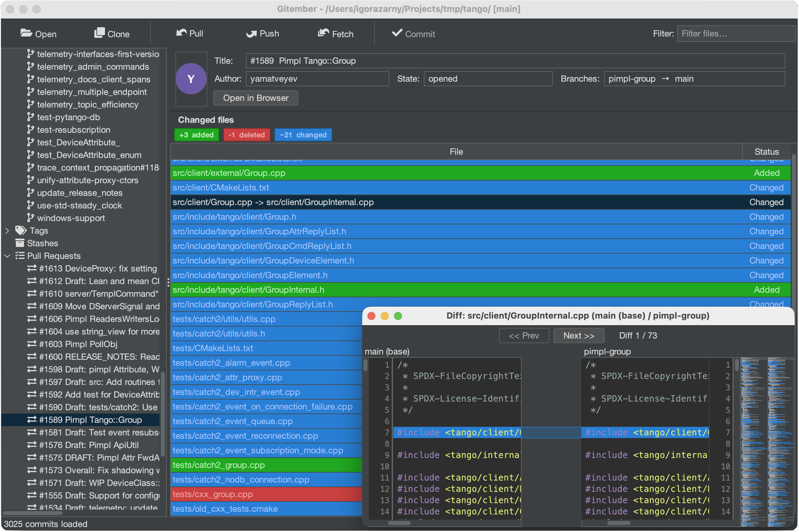The width and height of the screenshot is (799, 532).
Task: Toggle the '+3 added' files filter badge
Action: 196,135
